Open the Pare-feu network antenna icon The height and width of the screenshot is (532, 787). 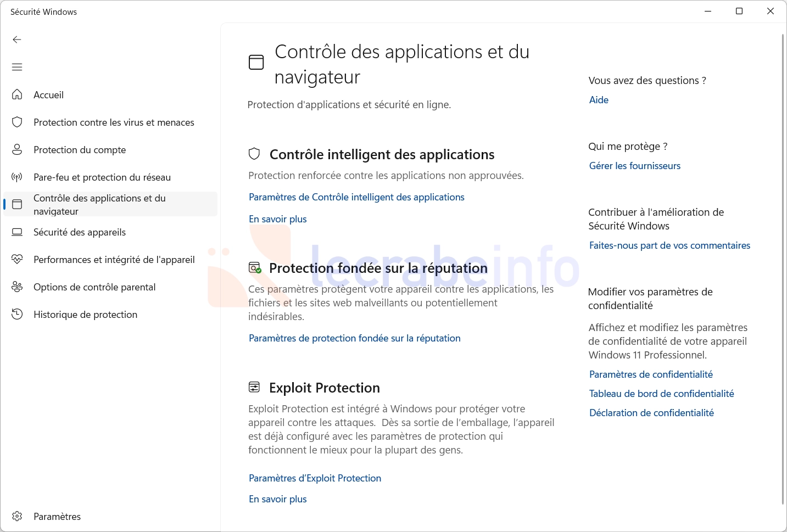pos(17,177)
